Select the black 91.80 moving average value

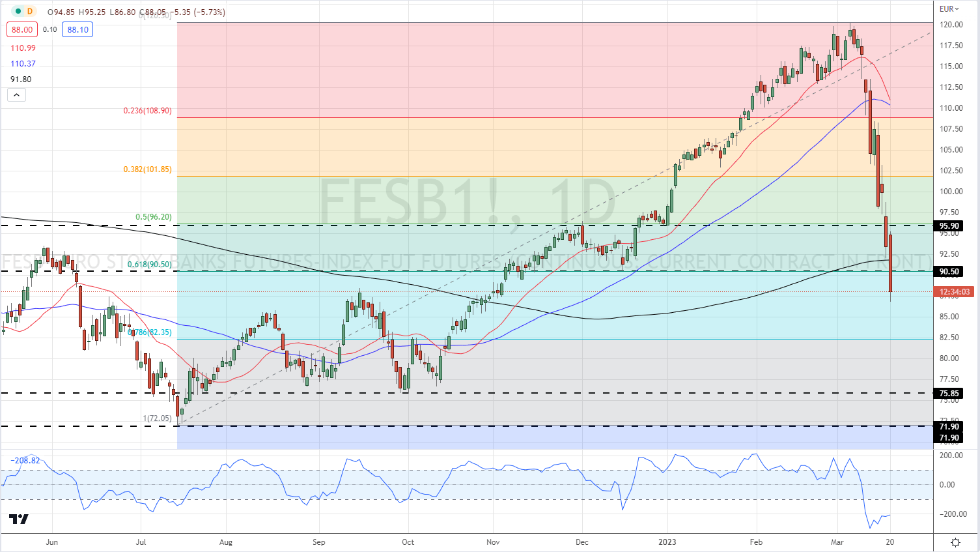[21, 80]
